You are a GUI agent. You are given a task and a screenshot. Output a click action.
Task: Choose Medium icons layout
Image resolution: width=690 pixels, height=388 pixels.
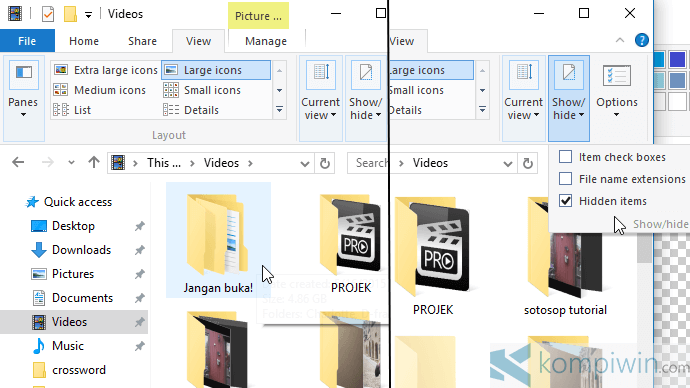tap(100, 90)
